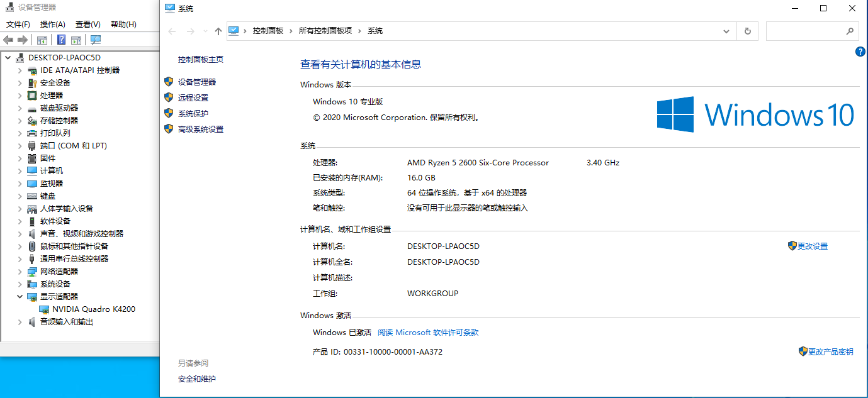Select the 人体学输入设备 category icon
The height and width of the screenshot is (398, 868).
pyautogui.click(x=32, y=208)
